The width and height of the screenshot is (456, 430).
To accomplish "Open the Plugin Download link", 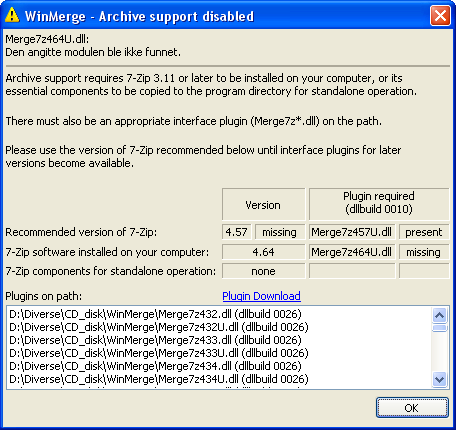I will (261, 296).
